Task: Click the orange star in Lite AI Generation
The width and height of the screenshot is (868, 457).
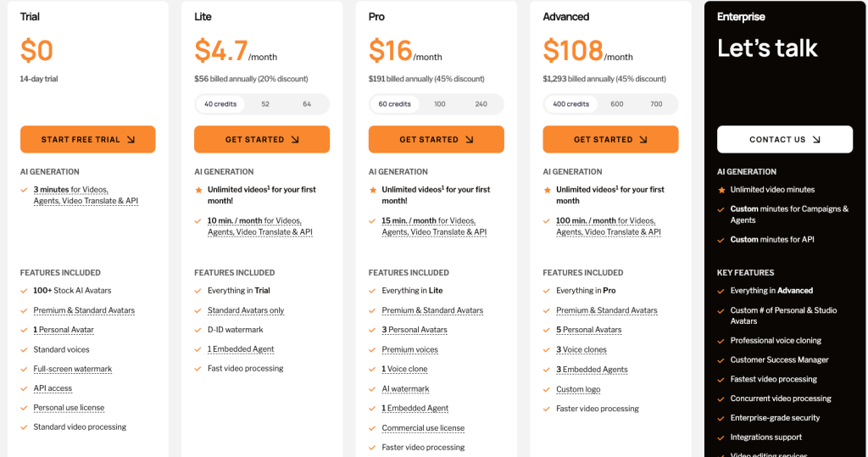Action: coord(198,190)
